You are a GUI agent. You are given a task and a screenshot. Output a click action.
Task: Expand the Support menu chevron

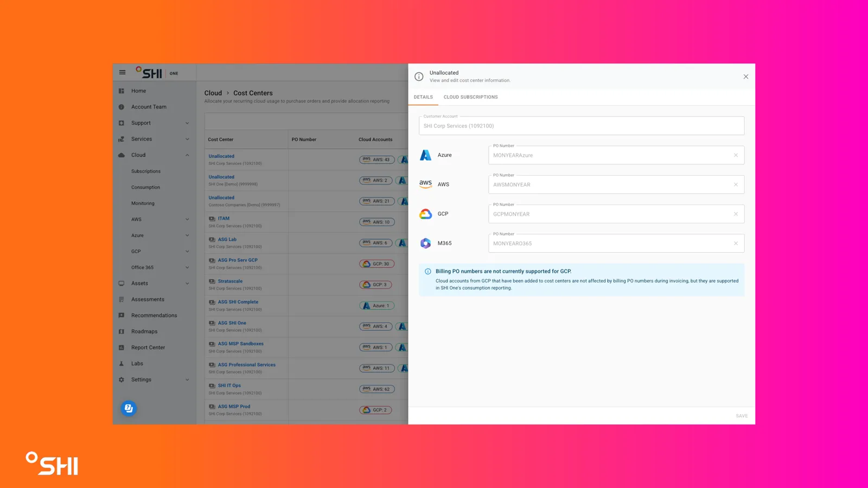[x=188, y=123]
